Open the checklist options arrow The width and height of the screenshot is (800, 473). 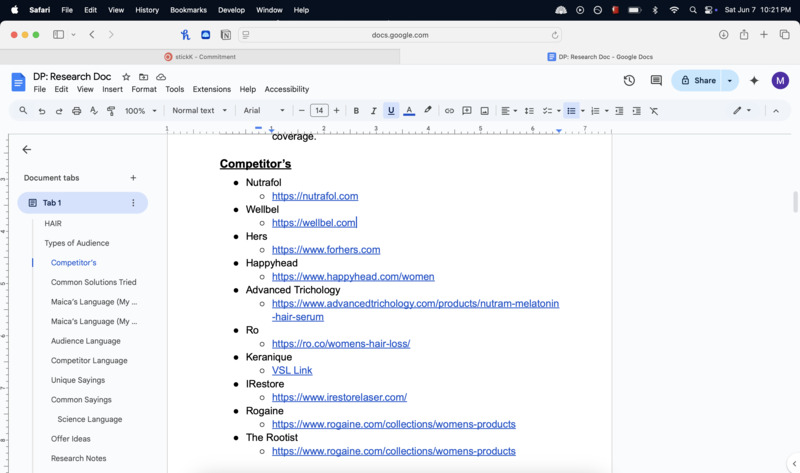click(x=559, y=111)
